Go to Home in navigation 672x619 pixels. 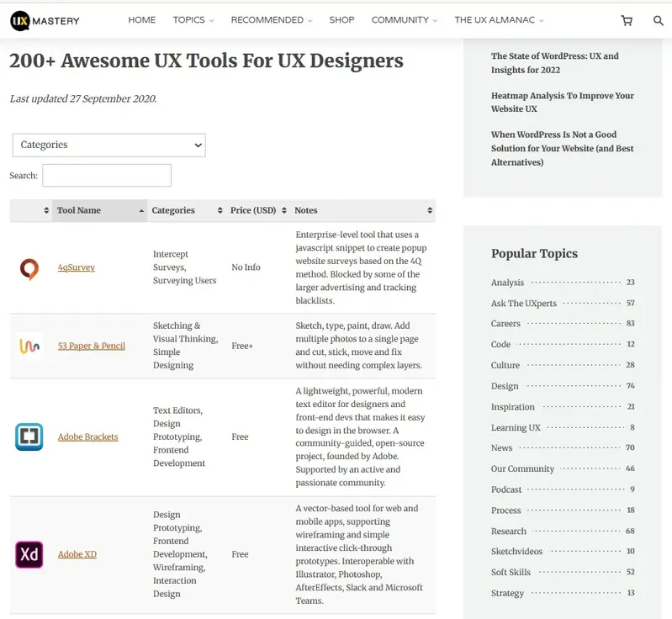pos(142,20)
